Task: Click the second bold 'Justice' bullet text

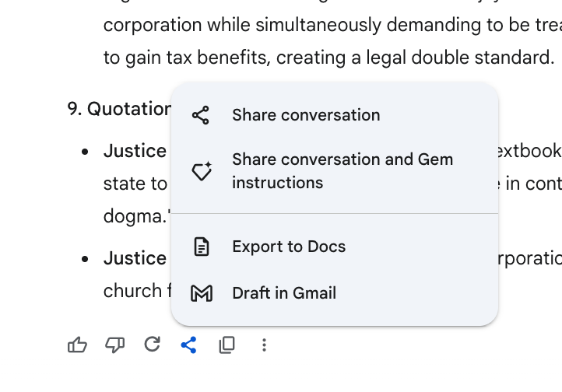Action: coord(135,258)
